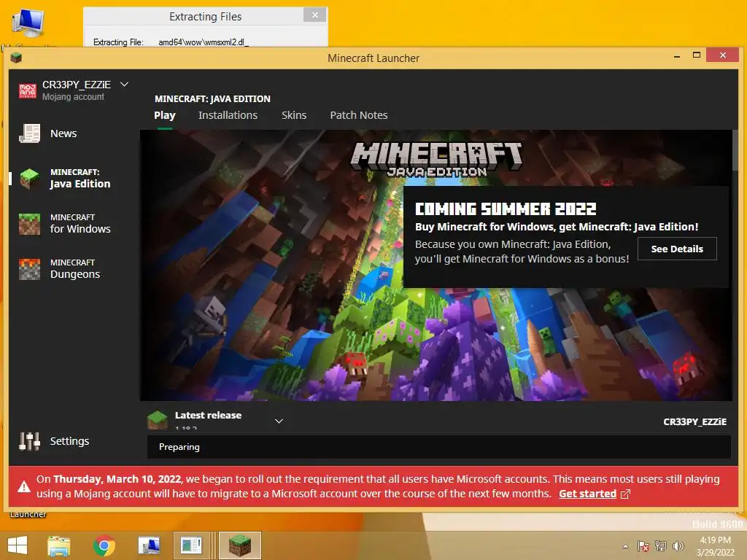
Task: Switch to the Installations tab
Action: 228,115
